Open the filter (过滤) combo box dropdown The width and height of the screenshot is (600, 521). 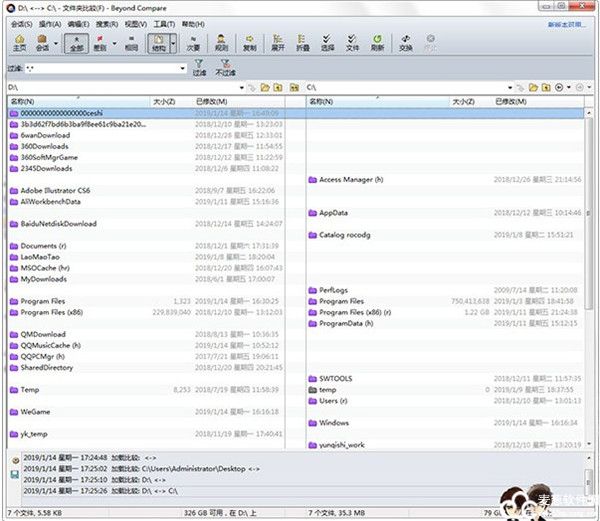[183, 68]
